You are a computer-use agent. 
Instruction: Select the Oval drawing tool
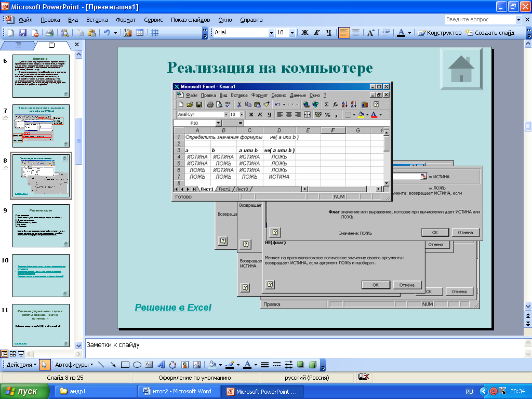tap(137, 365)
